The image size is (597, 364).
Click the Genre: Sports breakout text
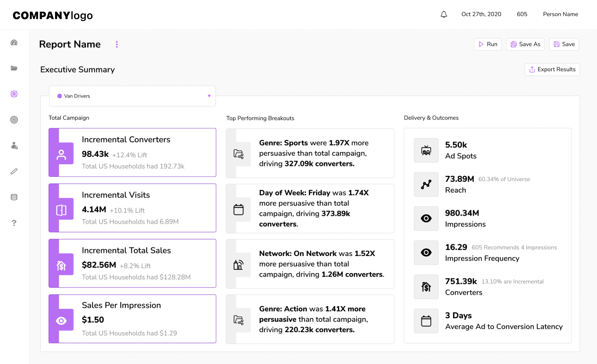314,153
